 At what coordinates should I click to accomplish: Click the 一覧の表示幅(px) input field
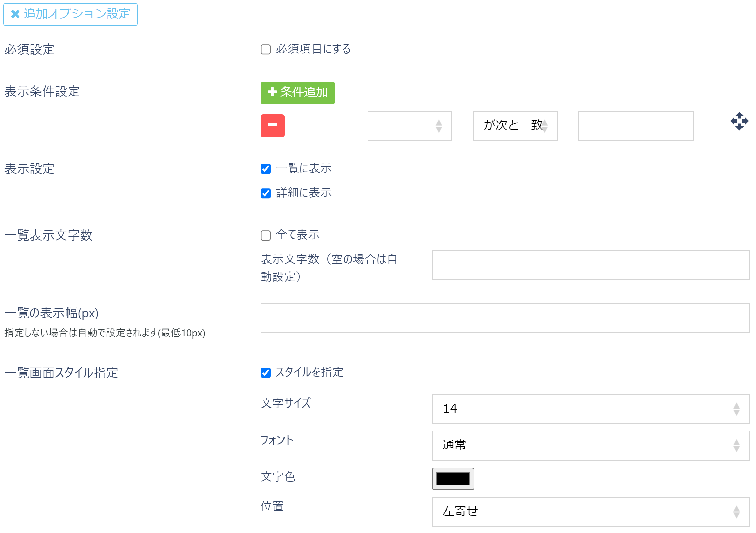[505, 318]
